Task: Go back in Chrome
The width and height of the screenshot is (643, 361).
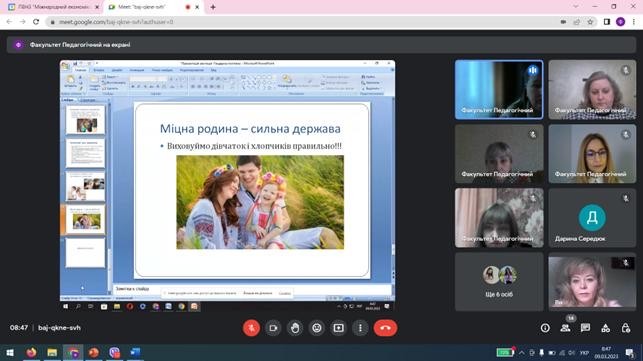Action: (9, 22)
